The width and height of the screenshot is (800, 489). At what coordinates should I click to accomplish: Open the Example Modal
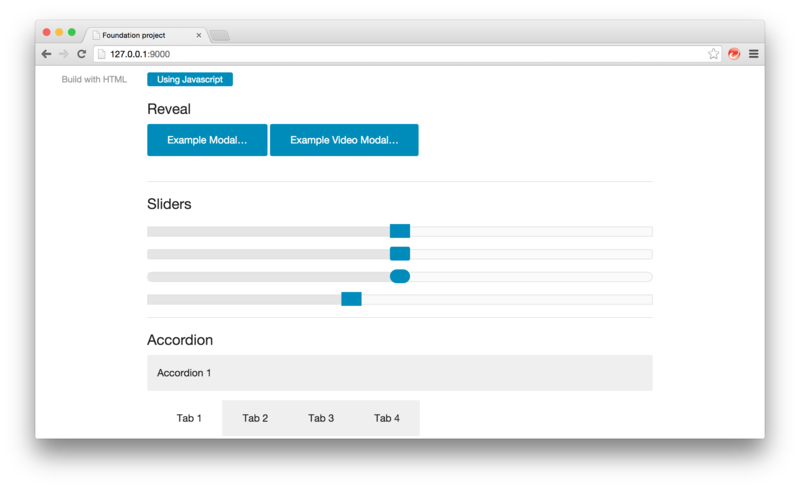pyautogui.click(x=207, y=140)
